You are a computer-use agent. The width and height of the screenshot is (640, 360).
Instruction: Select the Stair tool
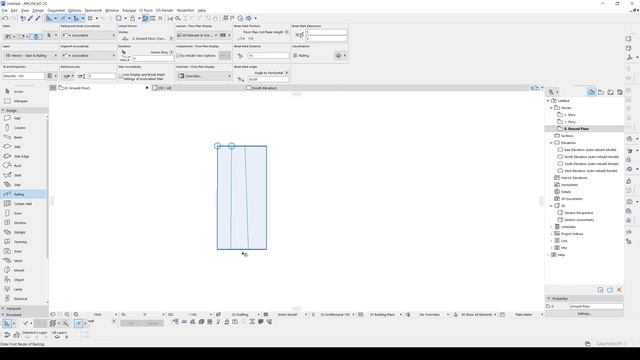17,184
